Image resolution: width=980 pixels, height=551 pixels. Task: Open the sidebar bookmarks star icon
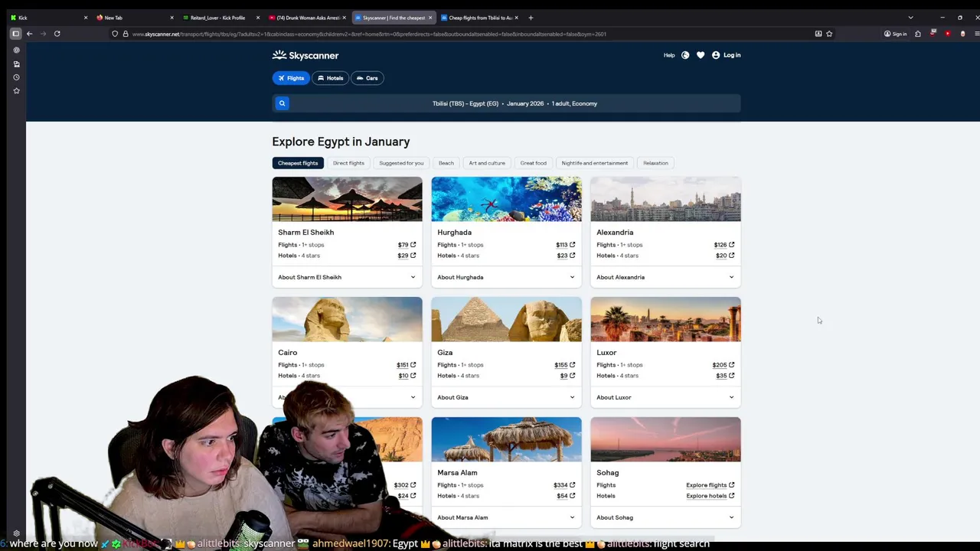[16, 90]
